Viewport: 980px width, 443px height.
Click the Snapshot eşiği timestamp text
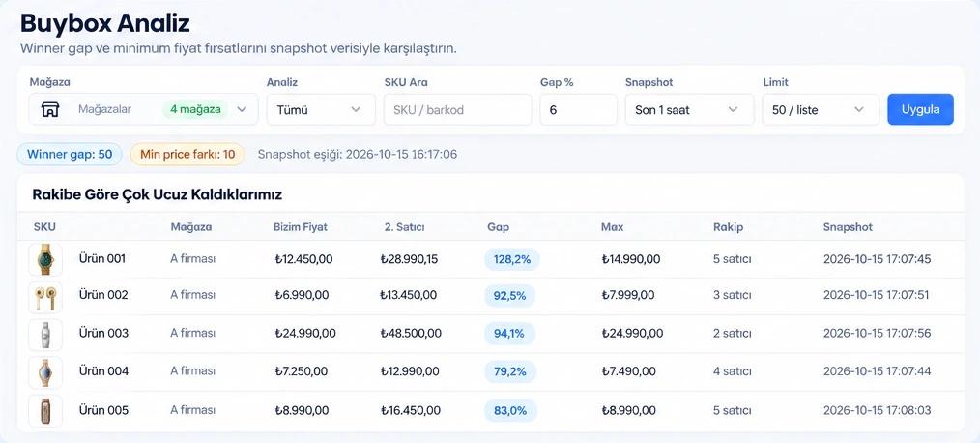point(358,154)
